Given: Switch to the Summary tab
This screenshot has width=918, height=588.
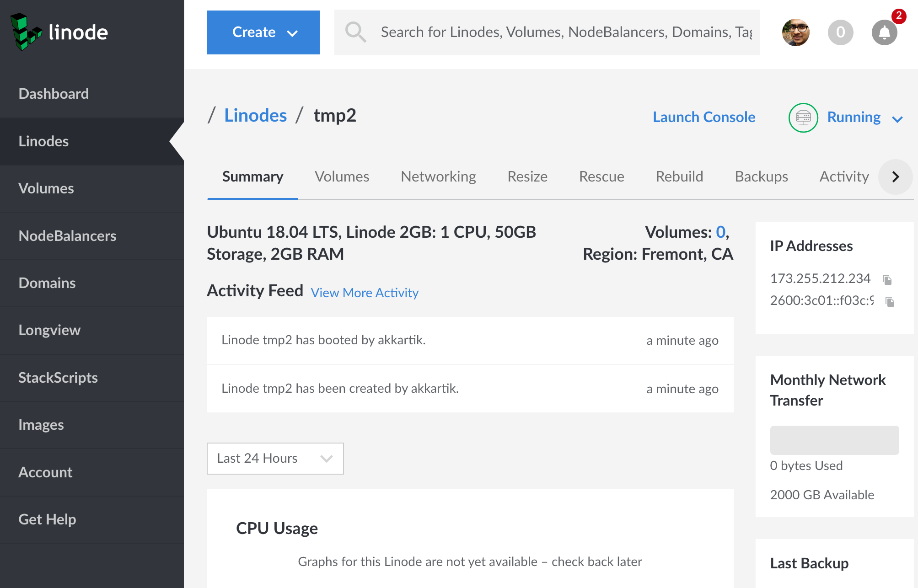Looking at the screenshot, I should point(252,176).
